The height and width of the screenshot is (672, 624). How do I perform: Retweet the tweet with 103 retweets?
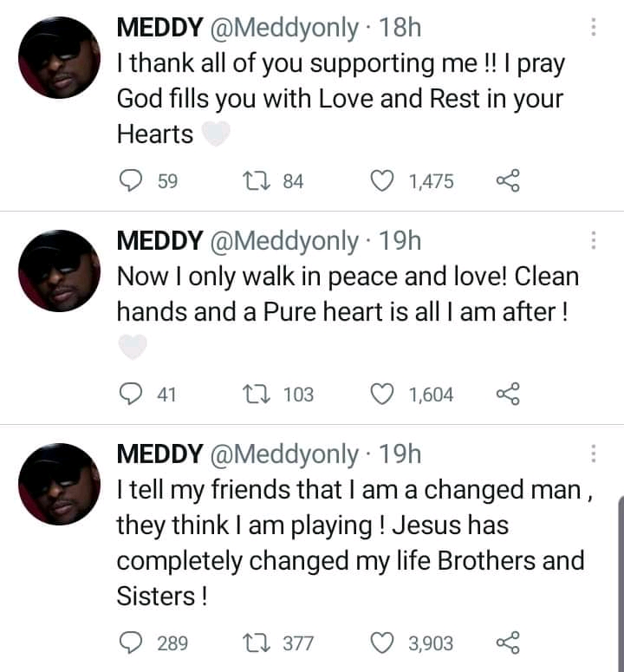tap(257, 395)
